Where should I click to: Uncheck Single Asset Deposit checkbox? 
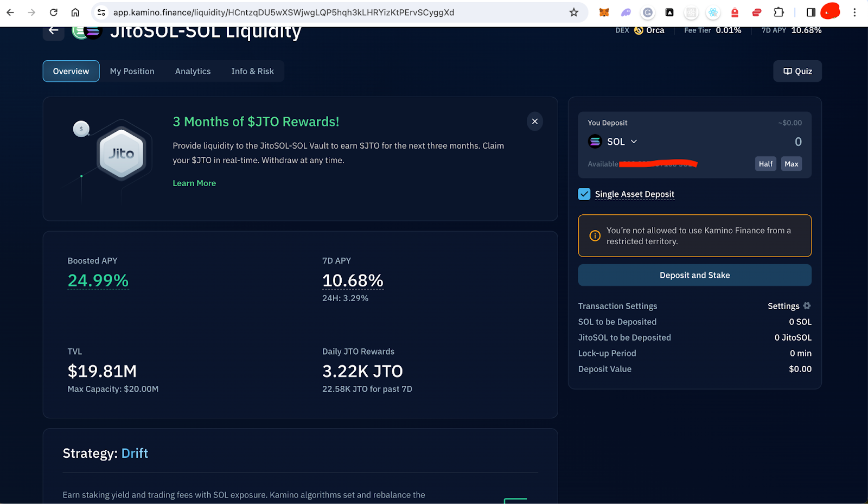[584, 194]
